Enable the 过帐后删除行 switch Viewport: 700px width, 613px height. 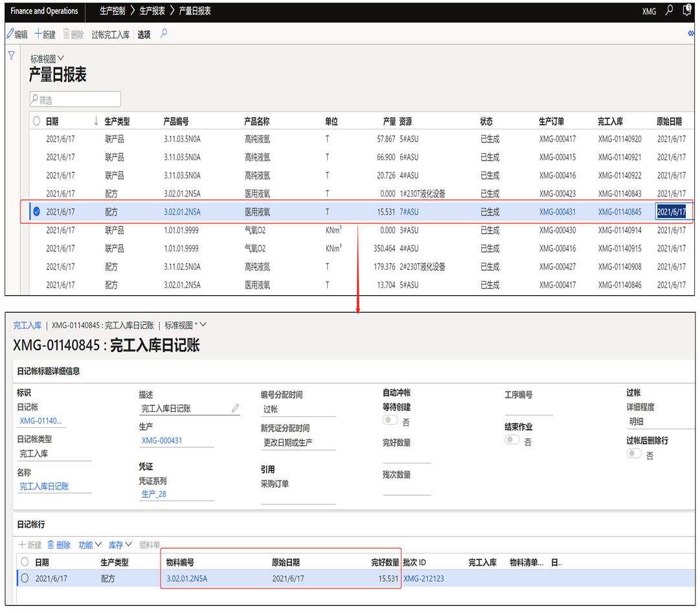[634, 454]
